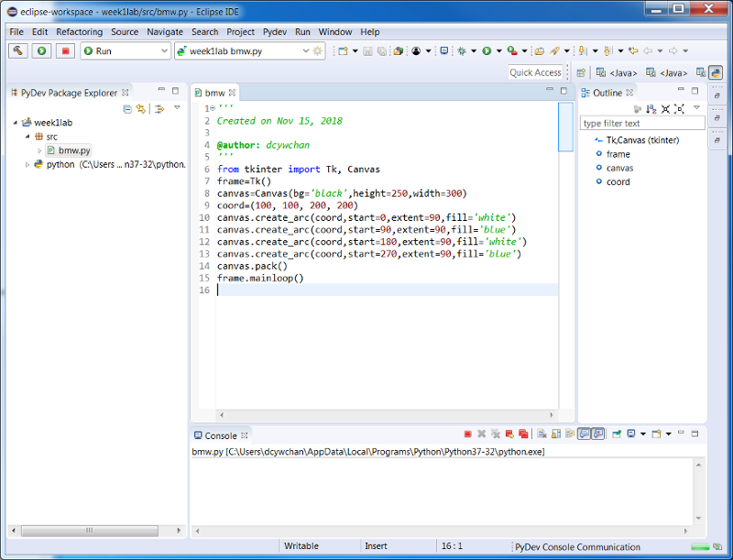Select the bmw editor tab
This screenshot has width=733, height=560.
(214, 93)
